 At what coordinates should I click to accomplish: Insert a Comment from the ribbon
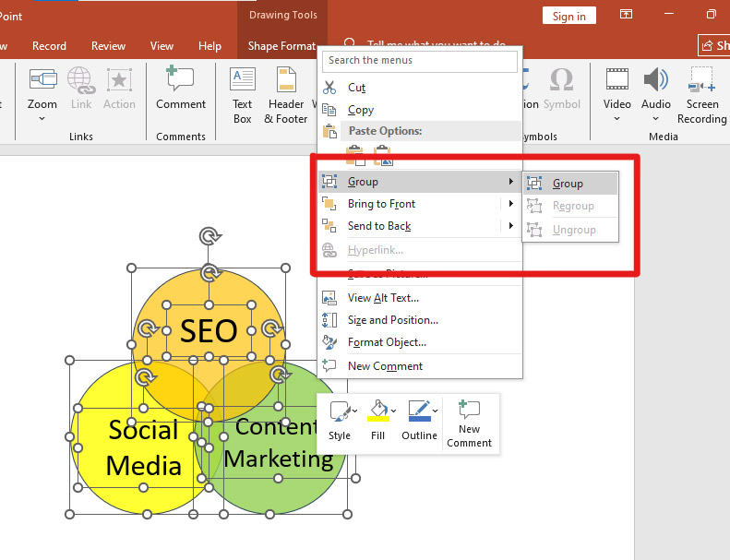[x=180, y=90]
